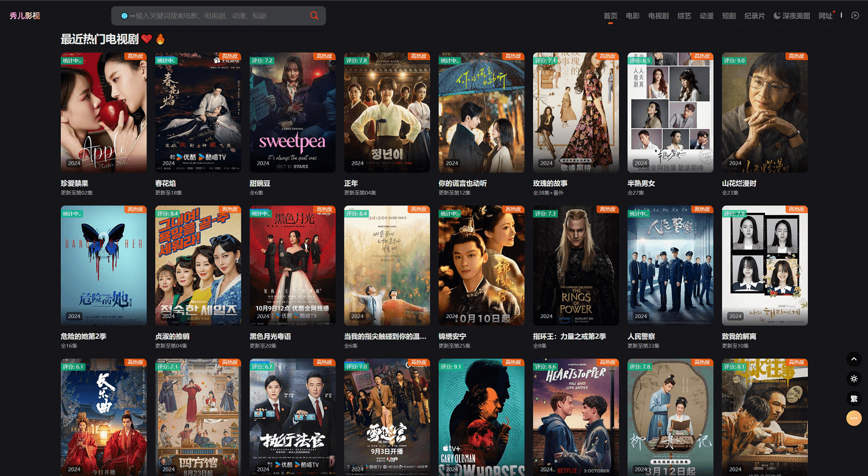Click the red heart icon beside heading

point(147,39)
